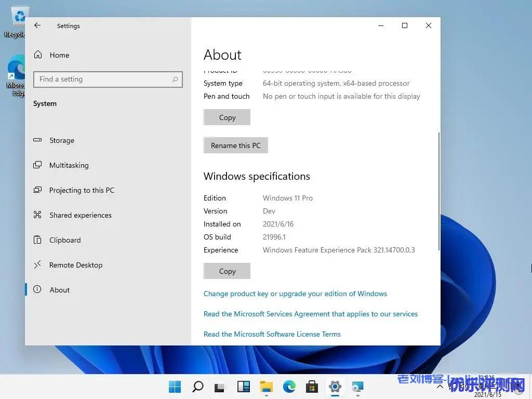The height and width of the screenshot is (399, 532).
Task: Open Shared experiences settings
Action: point(80,215)
